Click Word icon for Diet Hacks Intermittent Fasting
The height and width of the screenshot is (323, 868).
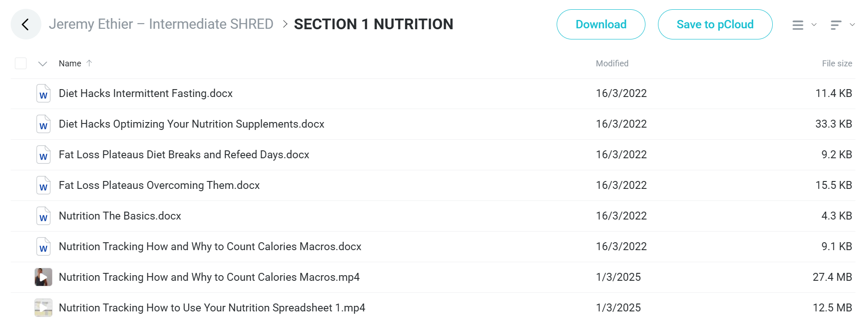[x=43, y=93]
